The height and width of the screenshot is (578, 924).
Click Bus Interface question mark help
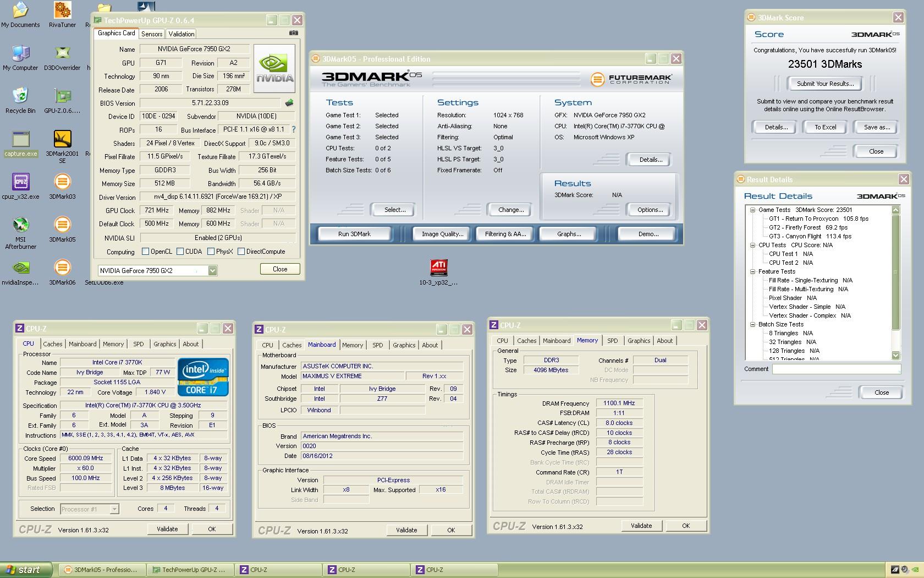coord(293,129)
